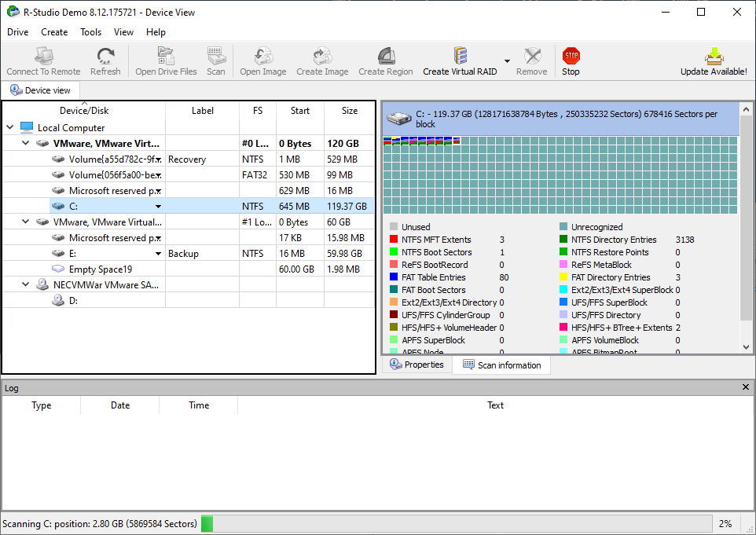Click the Size column header
Screen dimensions: 756x535
coord(349,111)
